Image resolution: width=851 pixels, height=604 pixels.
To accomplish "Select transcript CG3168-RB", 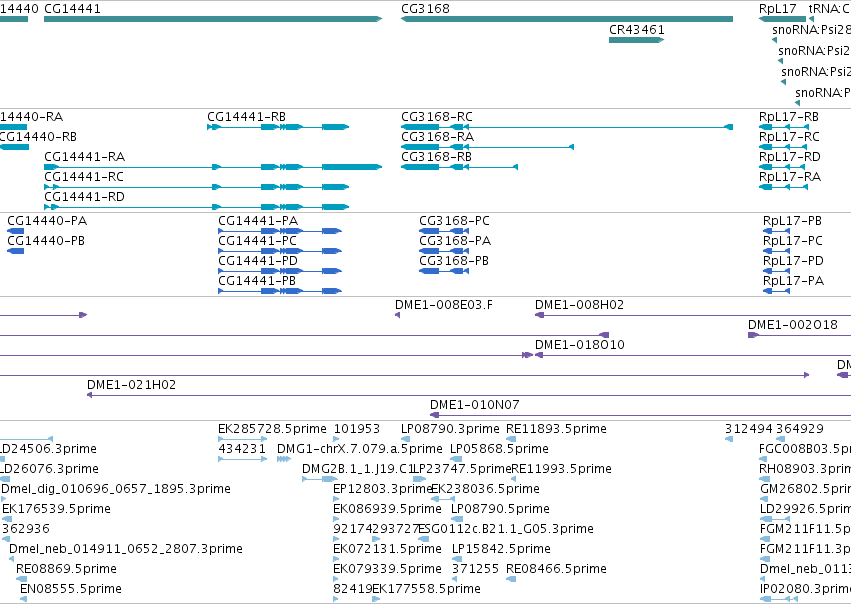I will (x=459, y=167).
